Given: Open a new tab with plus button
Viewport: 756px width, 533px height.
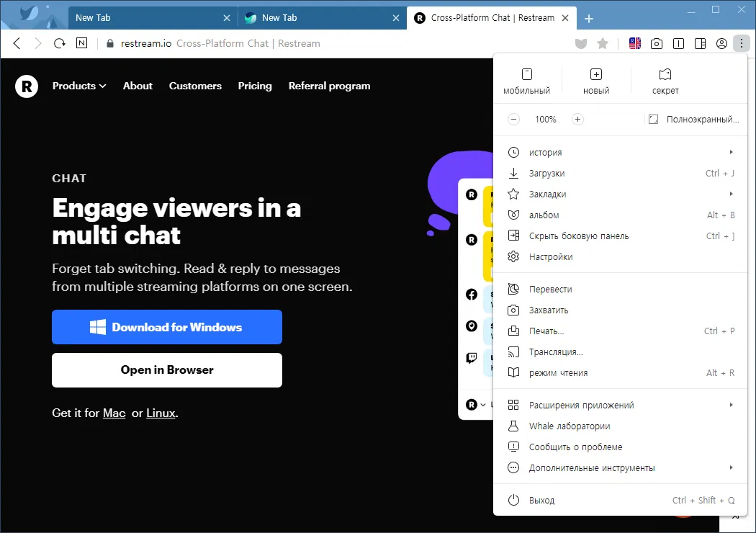Looking at the screenshot, I should [589, 18].
